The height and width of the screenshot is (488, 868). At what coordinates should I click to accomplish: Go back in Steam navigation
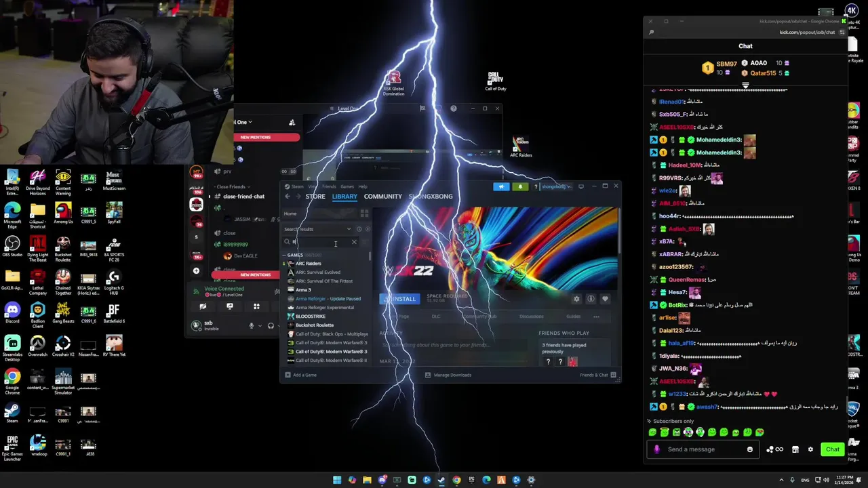point(287,197)
